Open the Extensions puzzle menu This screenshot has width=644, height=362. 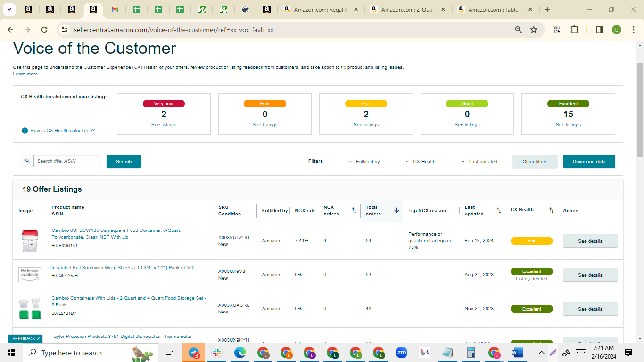(574, 30)
